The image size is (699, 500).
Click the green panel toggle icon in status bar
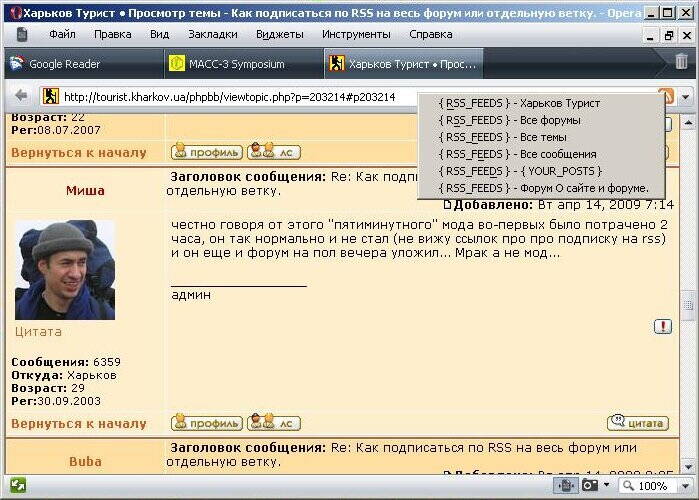point(17,486)
